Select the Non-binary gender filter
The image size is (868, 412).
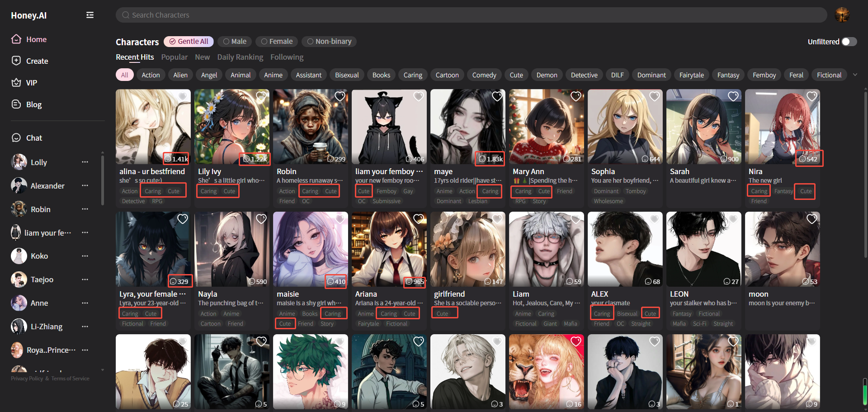[x=329, y=42]
